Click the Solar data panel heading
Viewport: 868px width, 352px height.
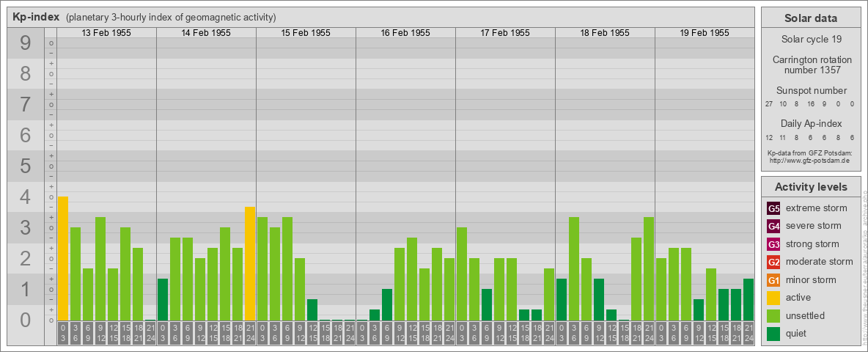coord(811,18)
